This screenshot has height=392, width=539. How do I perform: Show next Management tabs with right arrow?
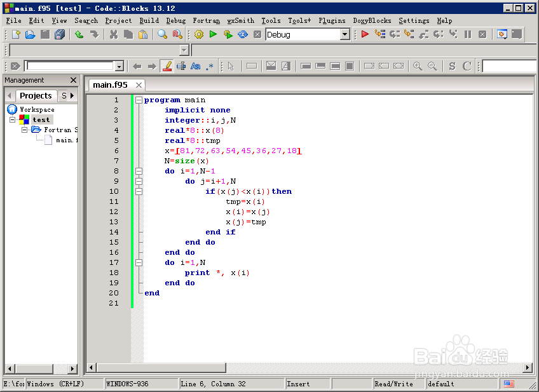pyautogui.click(x=72, y=95)
